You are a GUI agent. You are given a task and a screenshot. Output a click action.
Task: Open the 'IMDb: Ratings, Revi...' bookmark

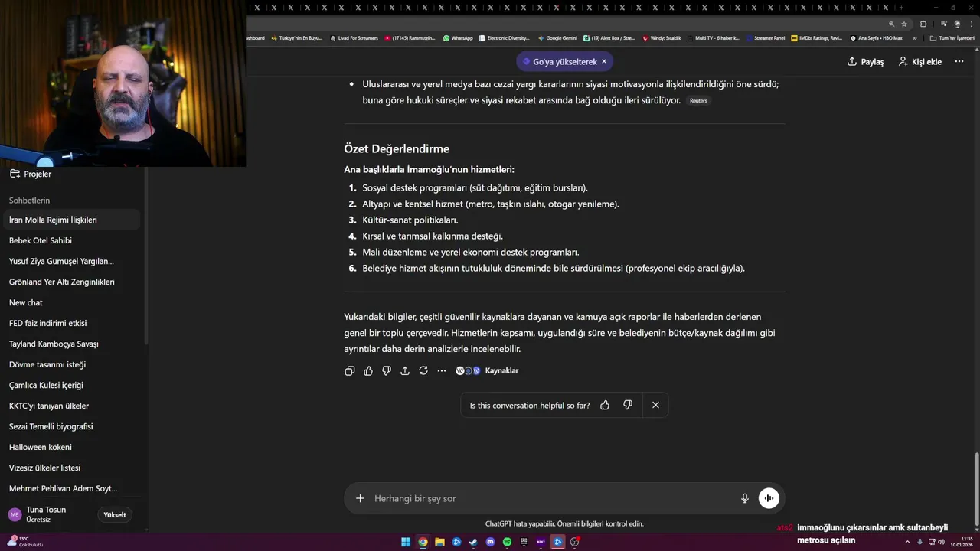(817, 37)
